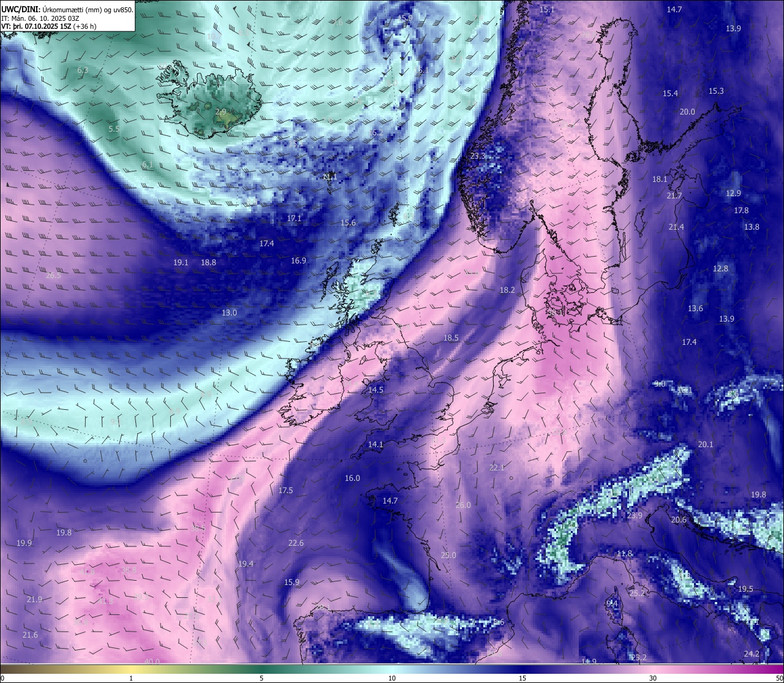Viewport: 784px width, 683px height.
Task: Click the 17.5 value in the Atlantic
Action: [x=285, y=490]
